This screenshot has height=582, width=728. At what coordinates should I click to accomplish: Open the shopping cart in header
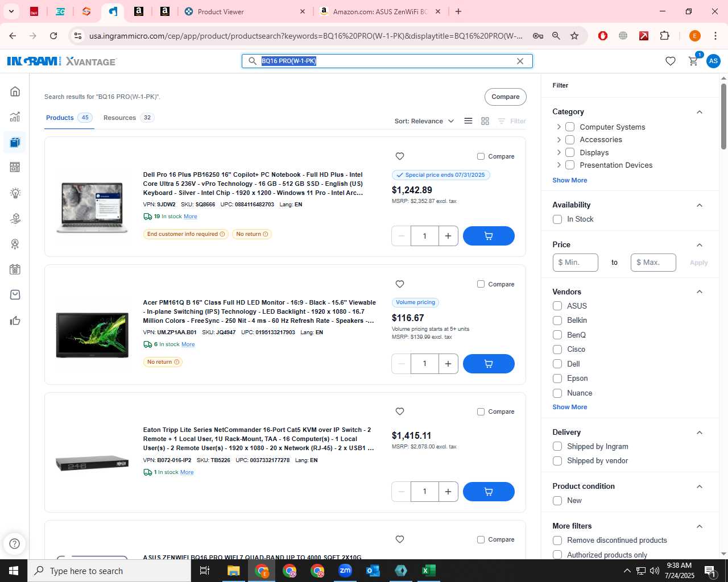pos(693,61)
